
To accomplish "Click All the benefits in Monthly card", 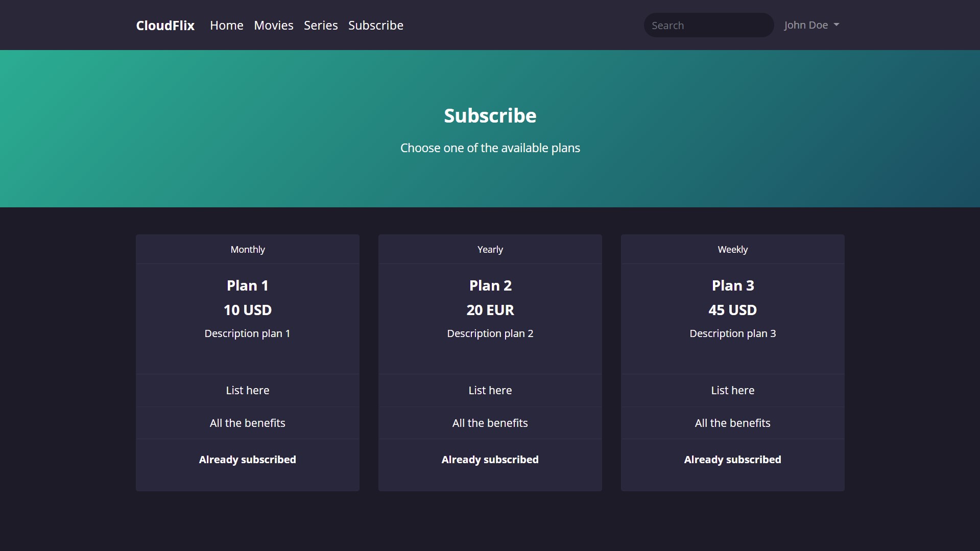I will (248, 423).
